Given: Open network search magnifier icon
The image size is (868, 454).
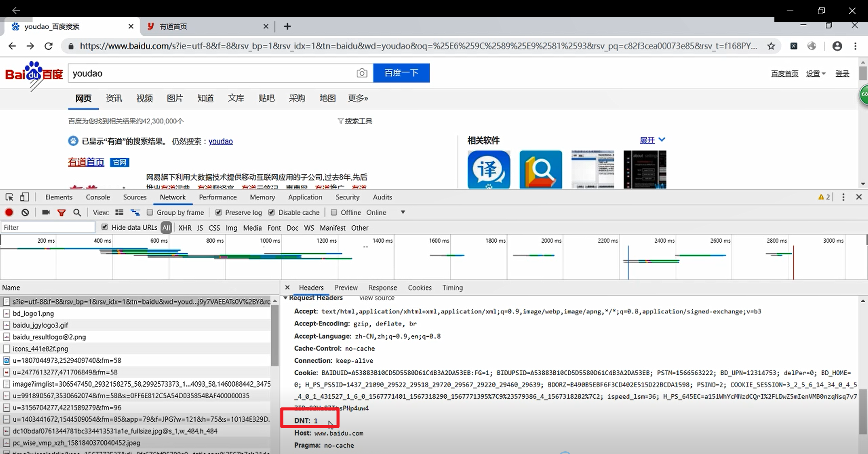Looking at the screenshot, I should click(77, 212).
